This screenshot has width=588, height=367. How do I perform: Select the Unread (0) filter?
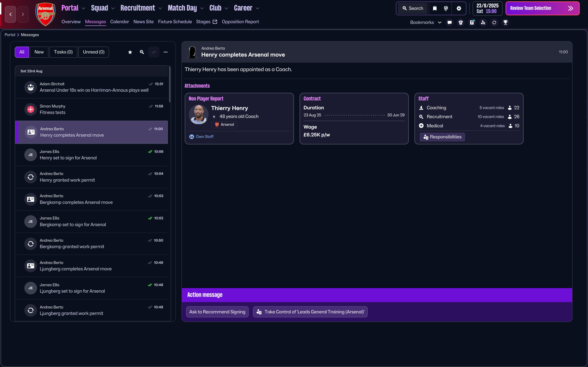pyautogui.click(x=93, y=52)
